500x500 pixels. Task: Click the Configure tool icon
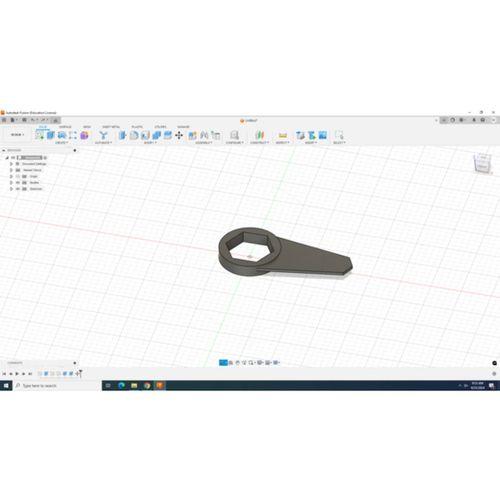[234, 135]
